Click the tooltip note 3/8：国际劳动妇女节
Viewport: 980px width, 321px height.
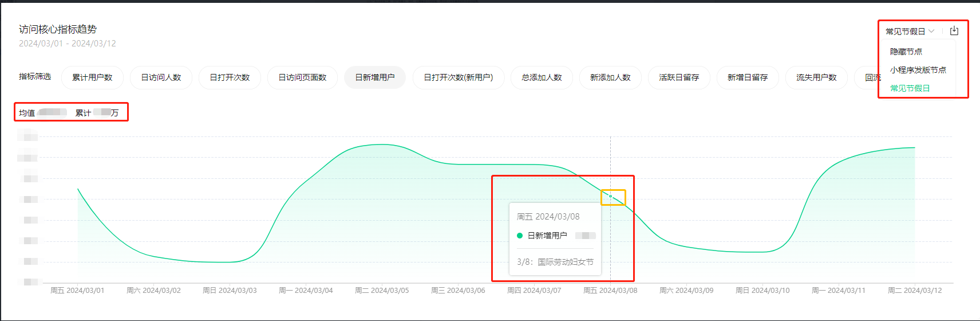pos(555,262)
